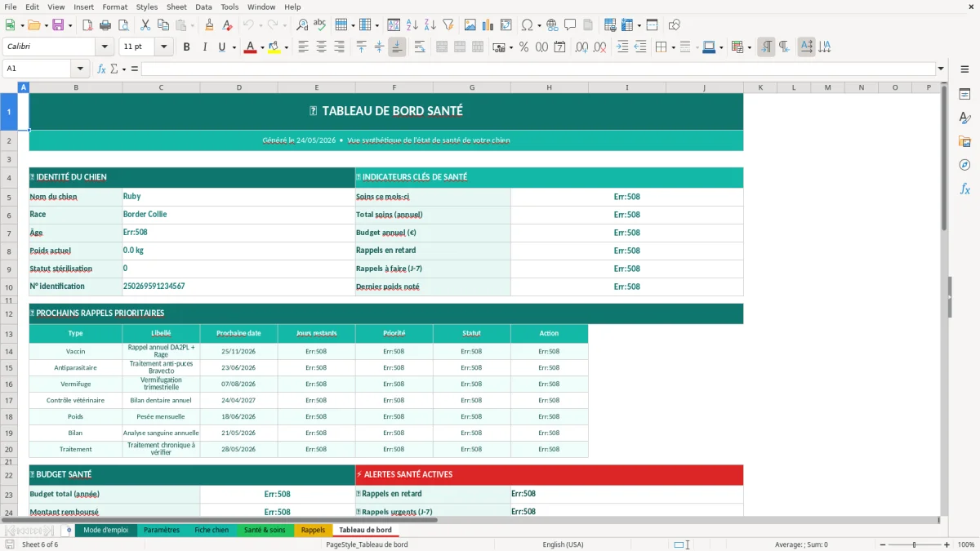Add a sheet with the plus tab button
The width and height of the screenshot is (980, 551).
[x=69, y=531]
